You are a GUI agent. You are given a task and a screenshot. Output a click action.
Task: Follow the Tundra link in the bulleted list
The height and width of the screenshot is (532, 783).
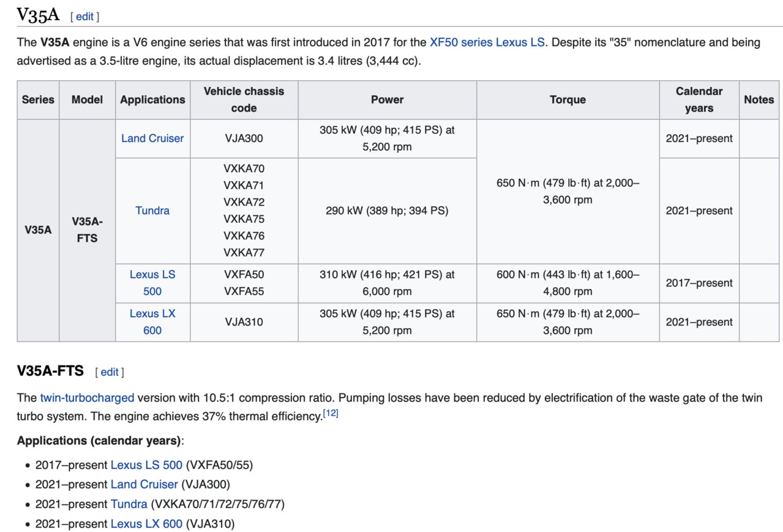[129, 504]
